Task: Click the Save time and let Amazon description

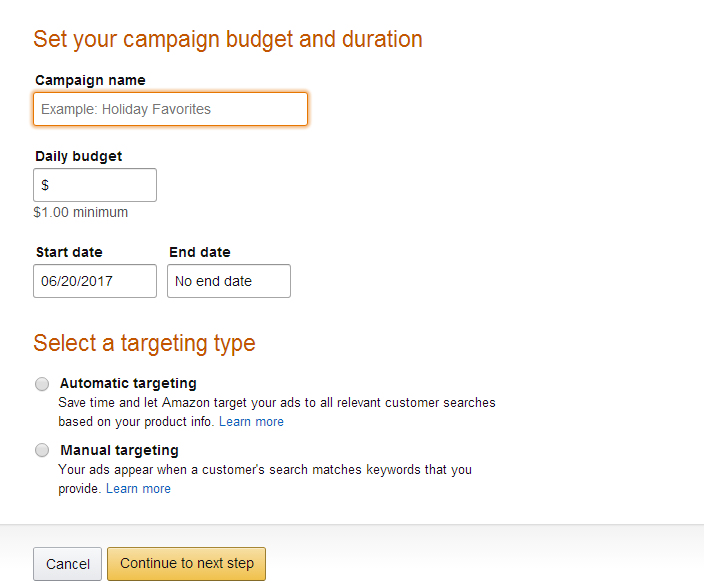Action: (x=277, y=412)
